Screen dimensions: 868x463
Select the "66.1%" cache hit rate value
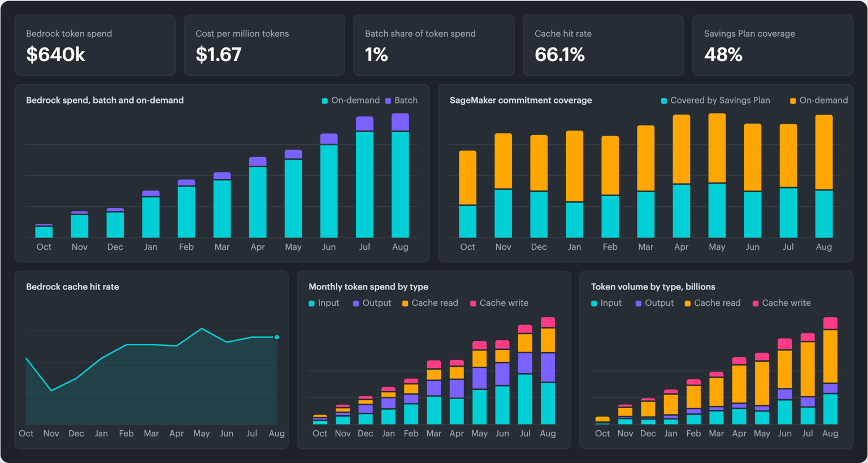[559, 55]
